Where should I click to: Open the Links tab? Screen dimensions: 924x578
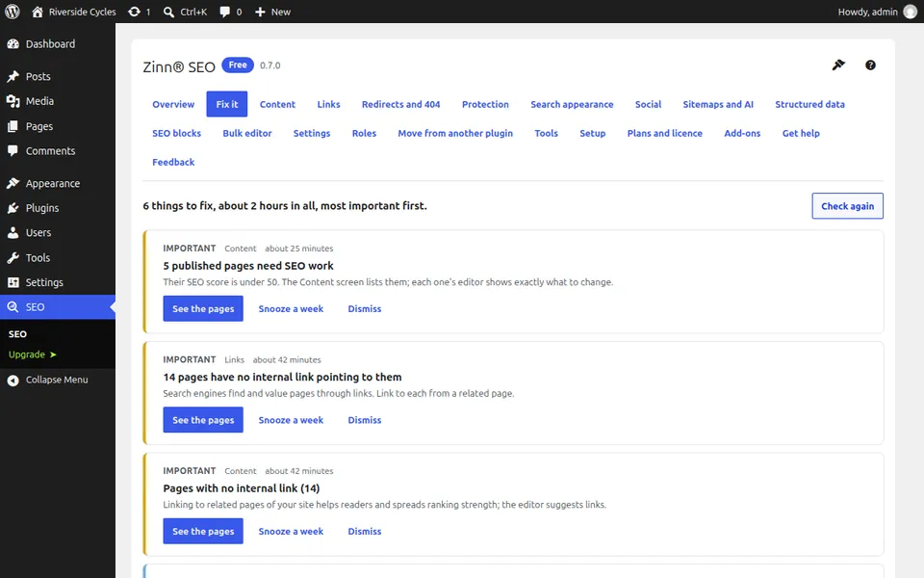[x=329, y=104]
